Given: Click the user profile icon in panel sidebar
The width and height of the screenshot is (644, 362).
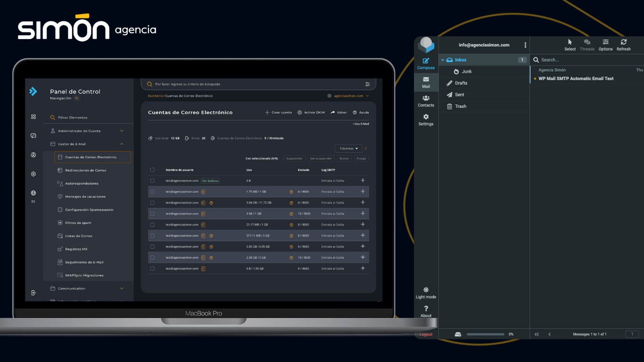Looking at the screenshot, I should pyautogui.click(x=33, y=155).
